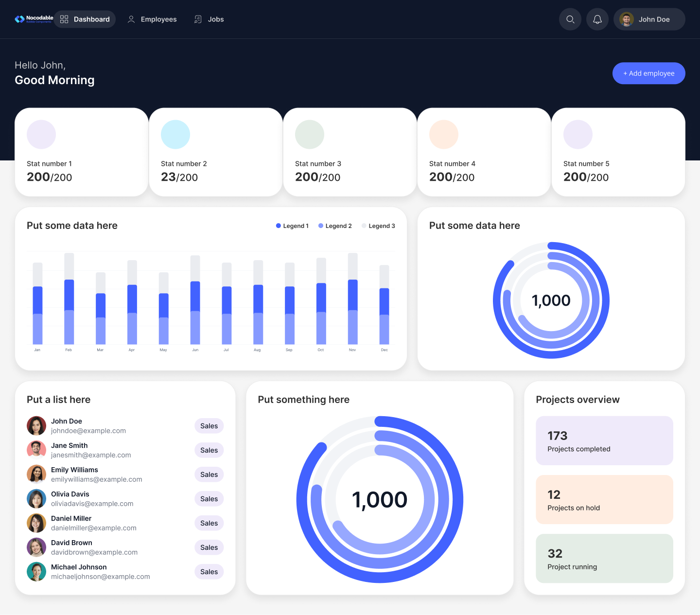
Task: Open search from the top navigation bar
Action: point(570,19)
